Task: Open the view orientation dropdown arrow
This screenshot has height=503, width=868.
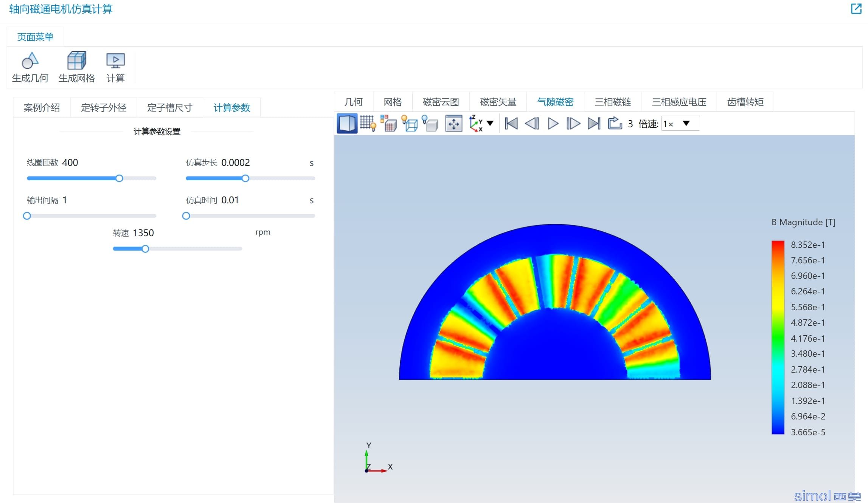Action: (490, 123)
